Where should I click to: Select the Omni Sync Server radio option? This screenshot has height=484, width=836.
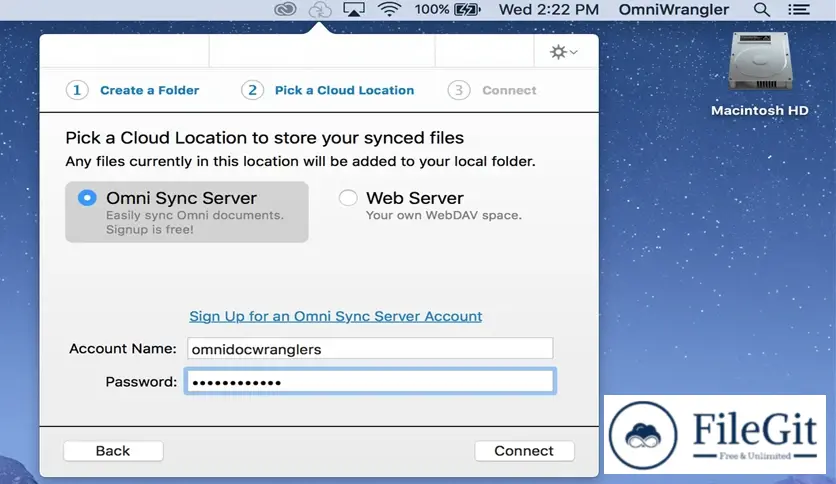click(87, 198)
